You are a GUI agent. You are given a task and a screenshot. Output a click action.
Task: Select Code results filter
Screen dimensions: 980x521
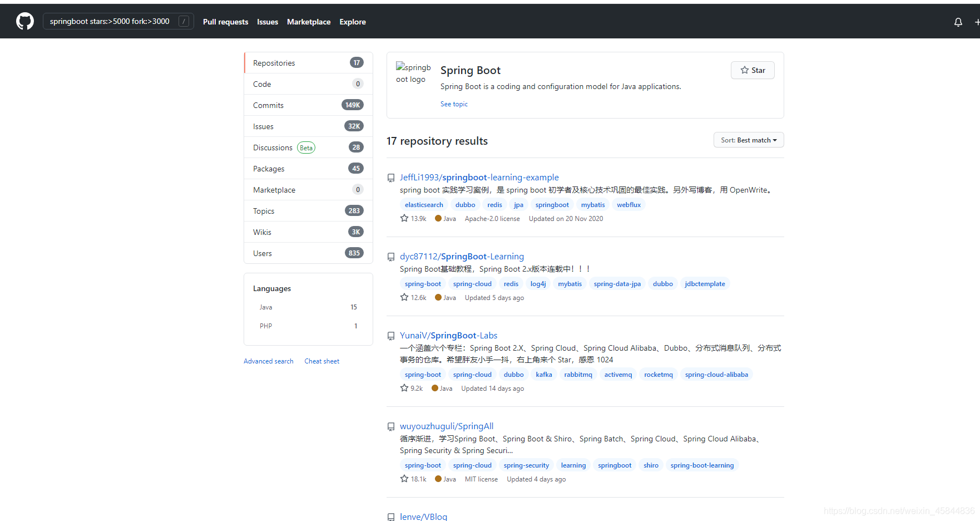point(308,84)
